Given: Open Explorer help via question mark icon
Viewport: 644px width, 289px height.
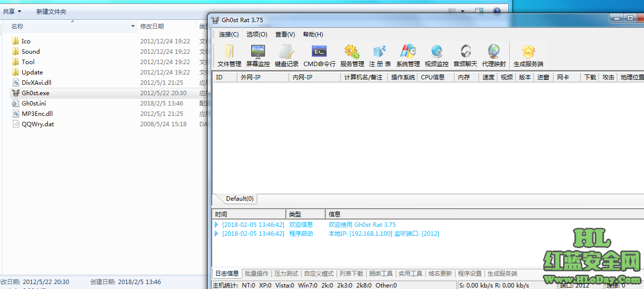Looking at the screenshot, I should [497, 11].
